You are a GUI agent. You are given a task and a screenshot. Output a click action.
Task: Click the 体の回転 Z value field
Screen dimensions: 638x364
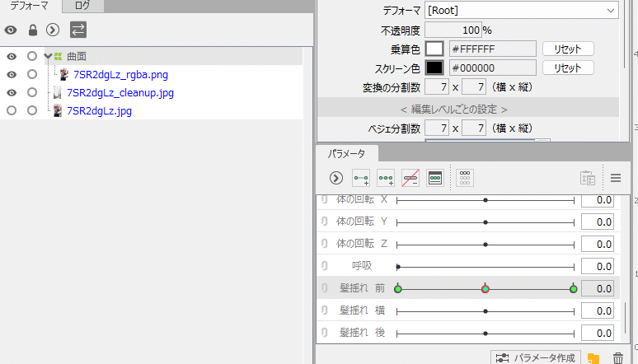598,244
